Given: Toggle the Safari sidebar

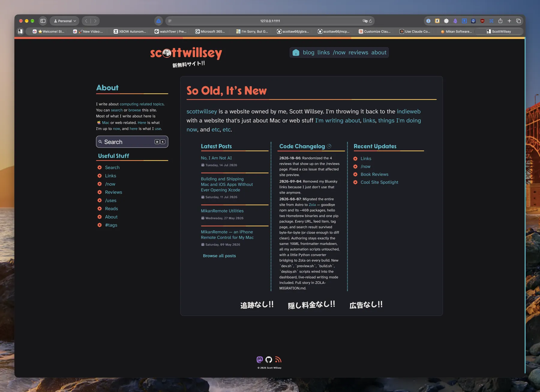Looking at the screenshot, I should (43, 21).
